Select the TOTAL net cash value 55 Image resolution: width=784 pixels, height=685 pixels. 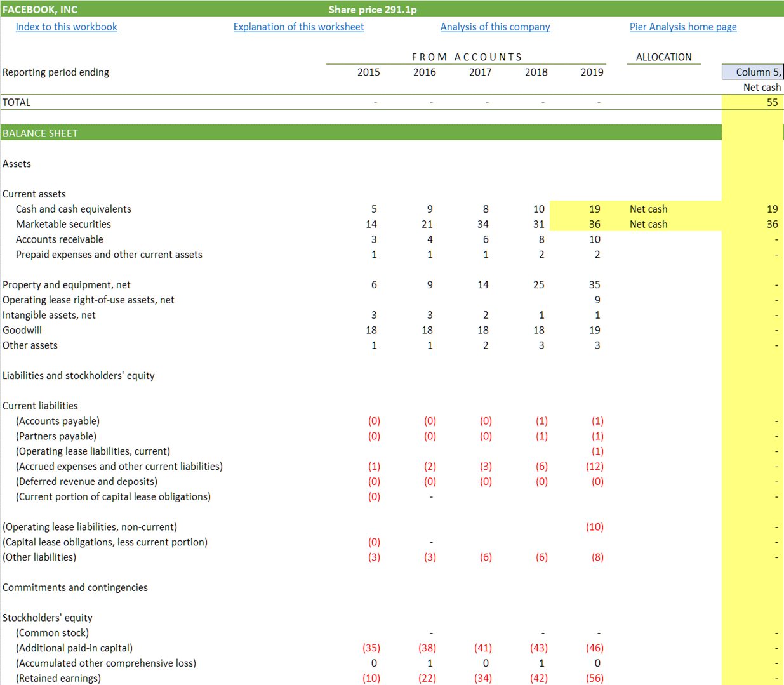click(772, 102)
